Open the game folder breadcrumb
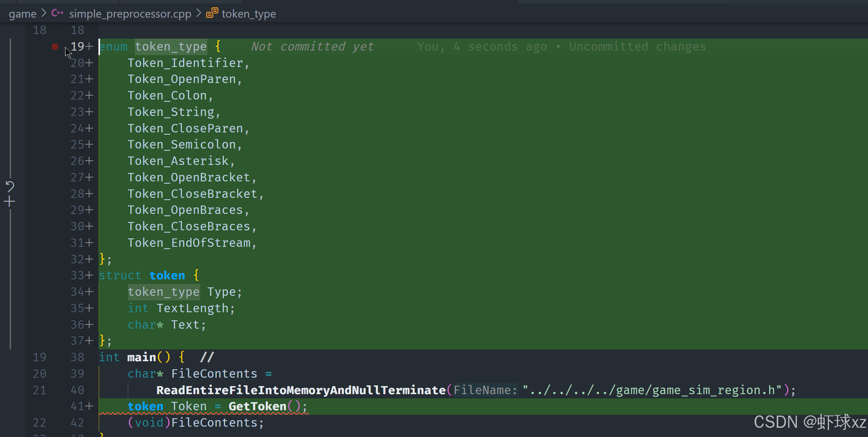Screen dimensions: 868x437 23,14
